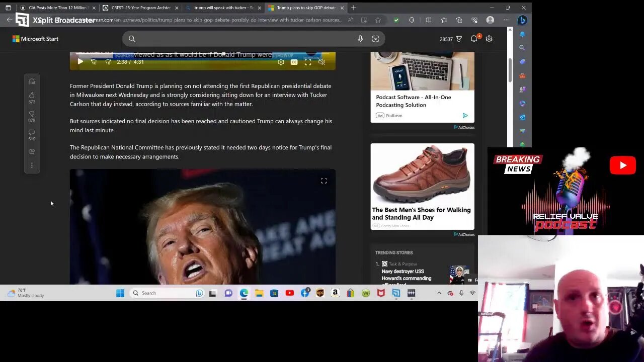The height and width of the screenshot is (362, 644).
Task: Open the article comments
Action: coord(32,132)
